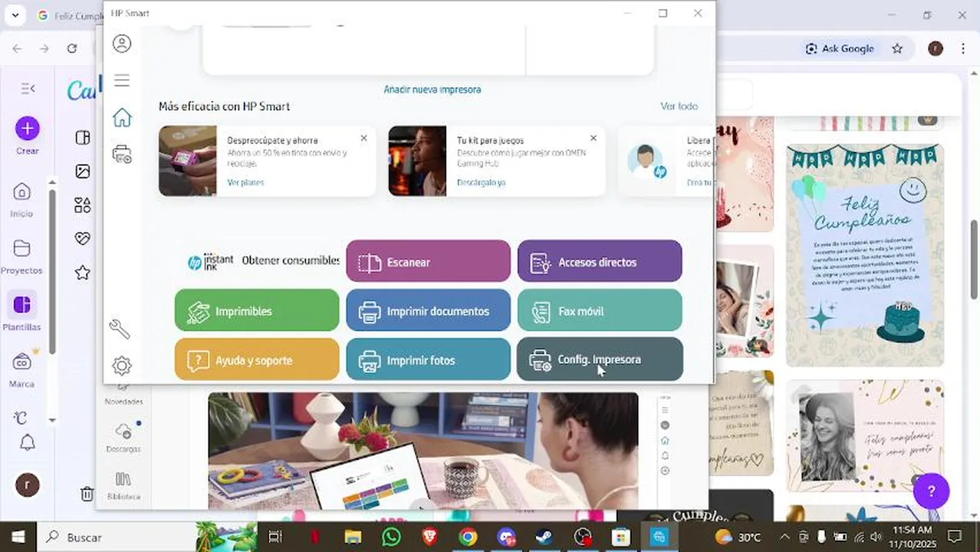
Task: Open Config. Impresora tile
Action: coord(600,359)
